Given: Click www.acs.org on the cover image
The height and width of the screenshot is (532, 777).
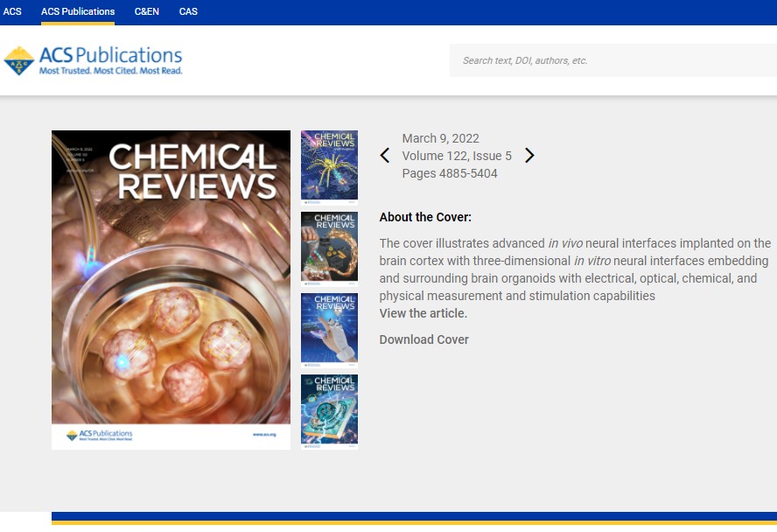Looking at the screenshot, I should click(x=264, y=433).
